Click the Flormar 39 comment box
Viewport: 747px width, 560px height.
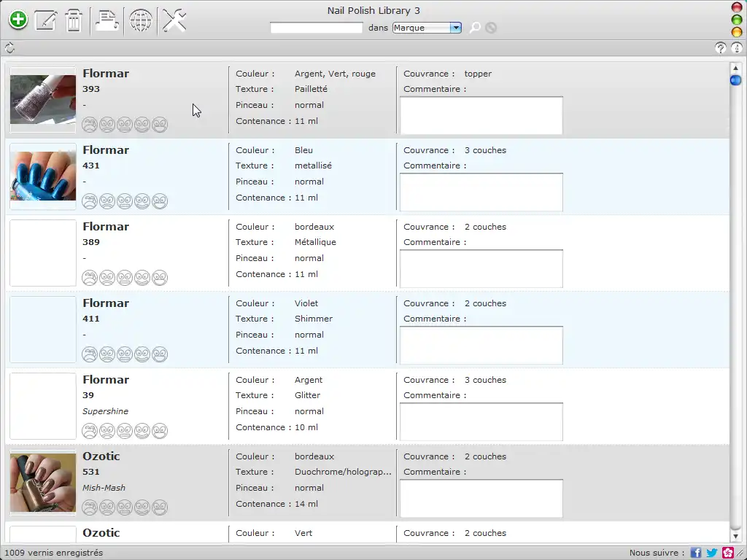pyautogui.click(x=481, y=422)
